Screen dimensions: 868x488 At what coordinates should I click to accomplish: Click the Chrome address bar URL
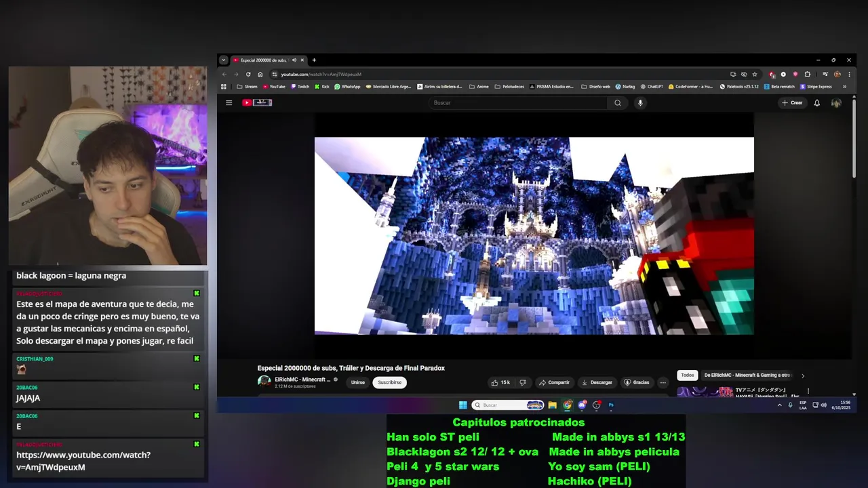coord(321,75)
